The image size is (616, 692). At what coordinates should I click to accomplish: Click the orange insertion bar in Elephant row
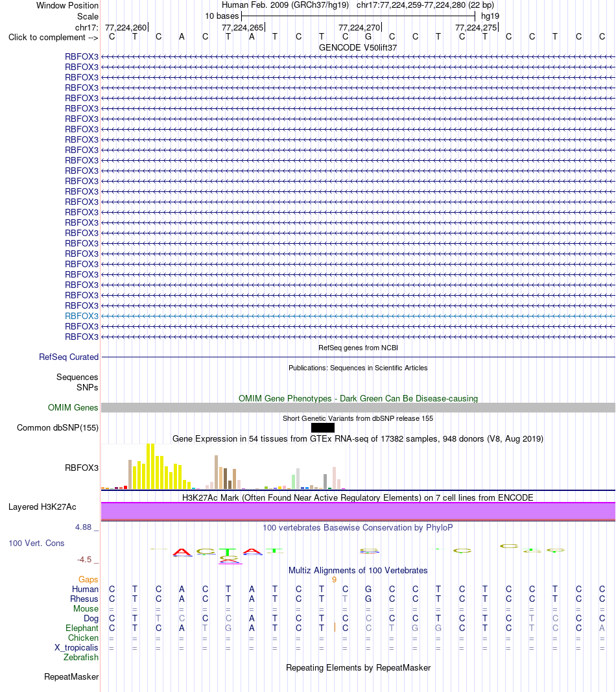[335, 627]
